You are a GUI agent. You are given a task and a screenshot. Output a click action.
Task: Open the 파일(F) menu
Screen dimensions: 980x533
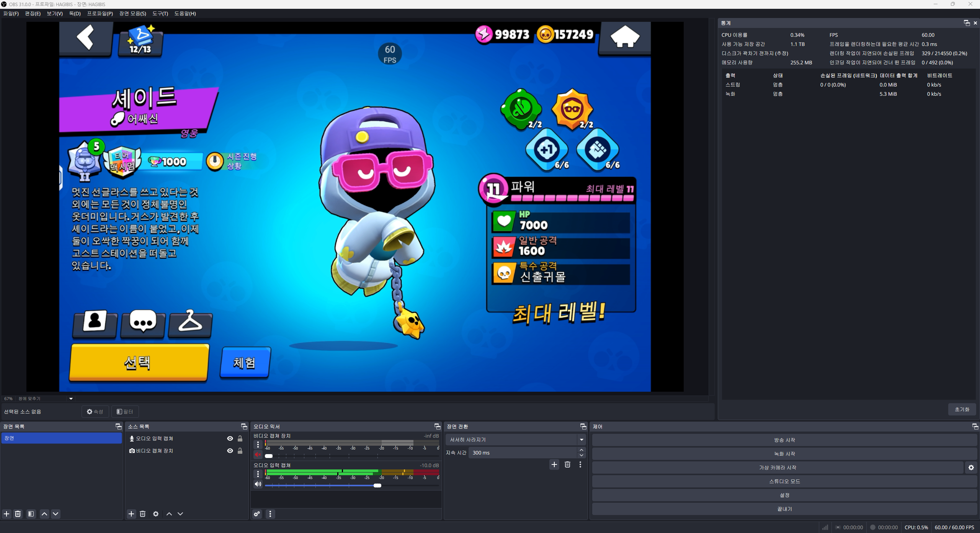click(x=11, y=13)
